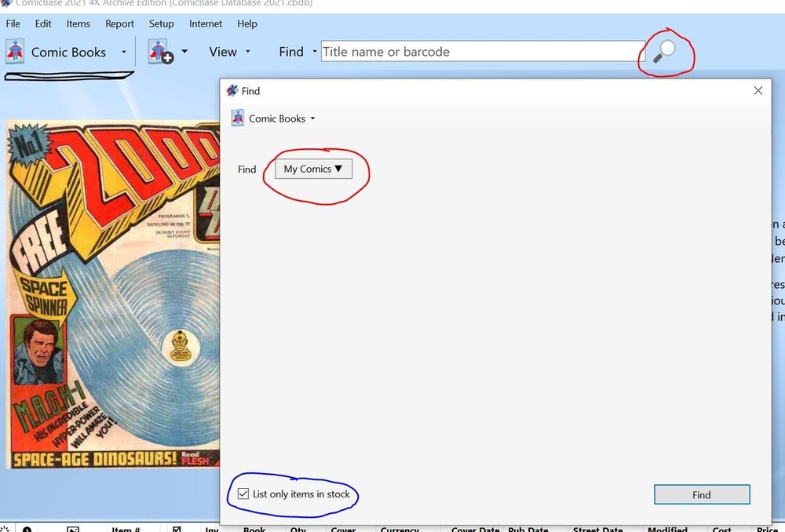This screenshot has height=532, width=785.
Task: Click the add new comic icon
Action: click(x=161, y=52)
